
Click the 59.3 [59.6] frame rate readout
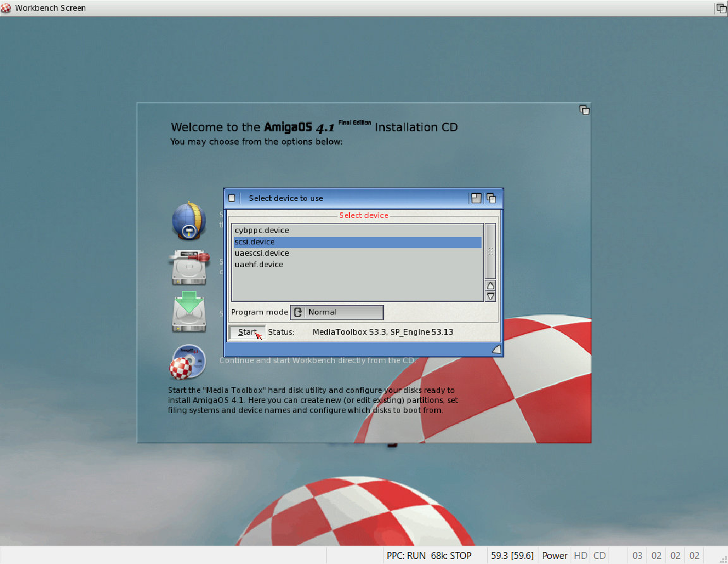512,556
